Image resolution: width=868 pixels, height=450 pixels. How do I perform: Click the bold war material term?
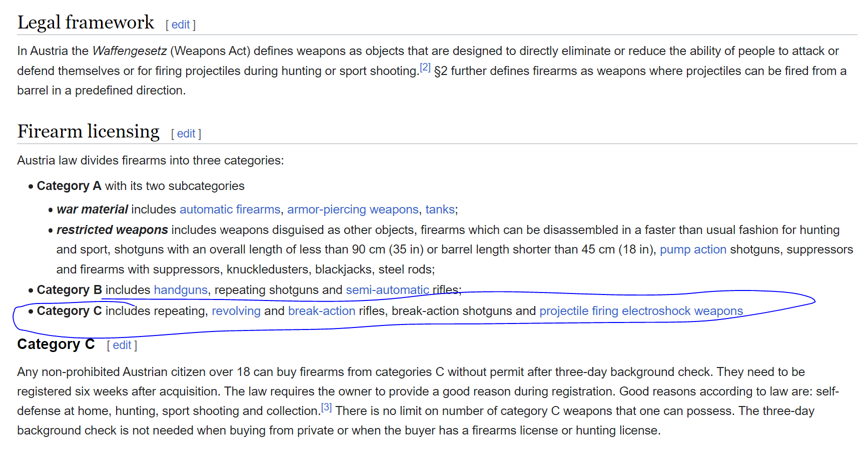click(x=93, y=209)
